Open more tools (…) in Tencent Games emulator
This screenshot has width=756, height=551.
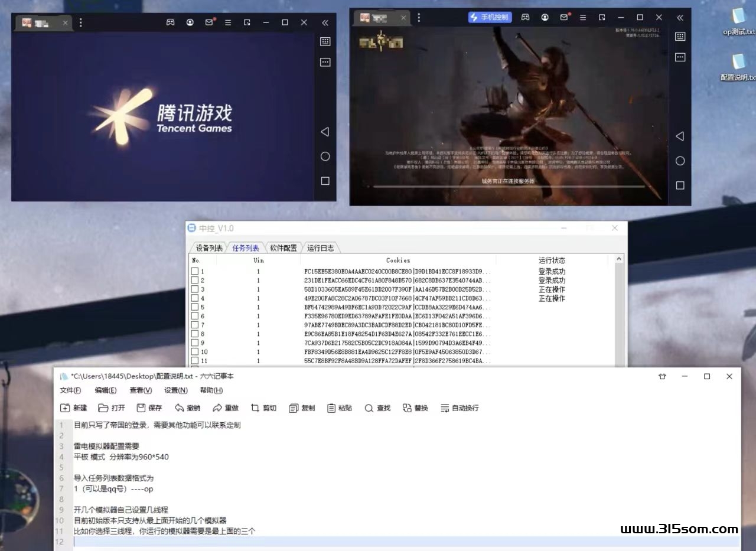point(325,62)
